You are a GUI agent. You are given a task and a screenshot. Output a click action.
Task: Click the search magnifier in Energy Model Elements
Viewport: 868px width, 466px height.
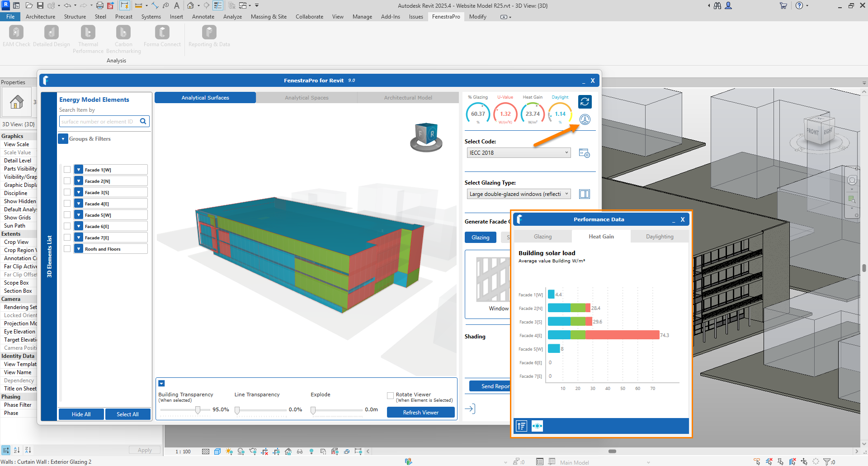point(143,121)
